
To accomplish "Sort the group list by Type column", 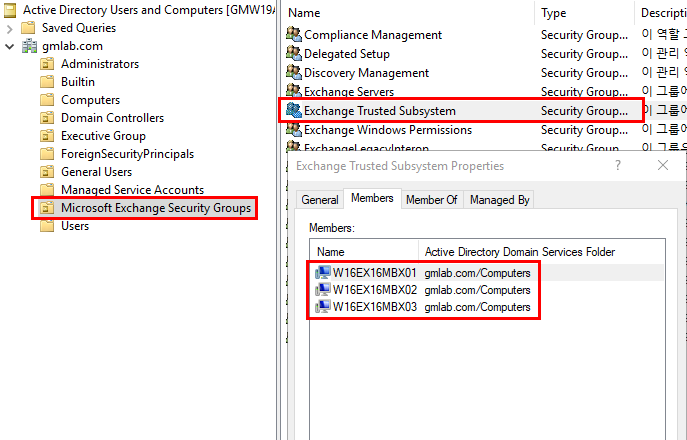I will (x=584, y=13).
